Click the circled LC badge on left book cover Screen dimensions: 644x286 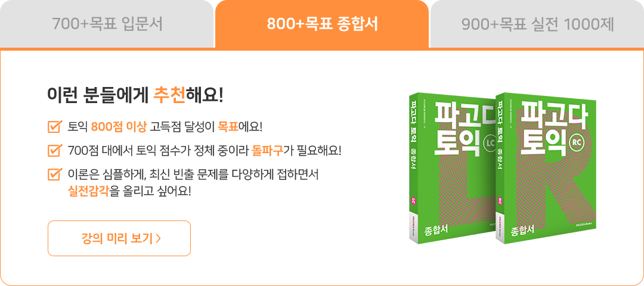tap(490, 143)
